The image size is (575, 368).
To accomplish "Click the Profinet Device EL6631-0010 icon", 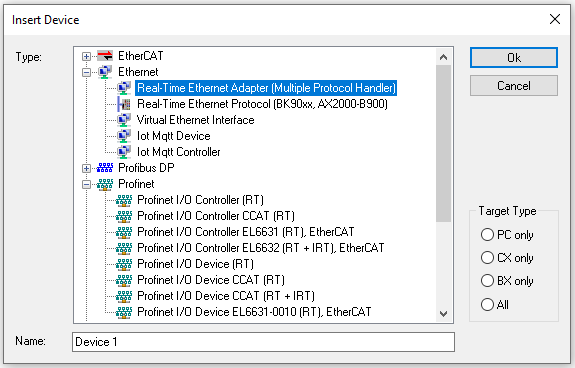I will click(124, 312).
